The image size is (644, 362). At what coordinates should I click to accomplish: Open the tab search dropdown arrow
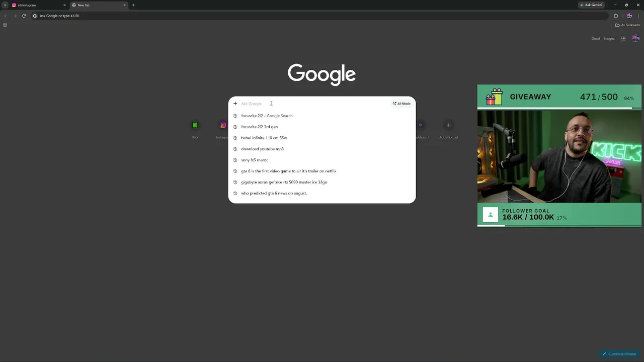[x=5, y=5]
